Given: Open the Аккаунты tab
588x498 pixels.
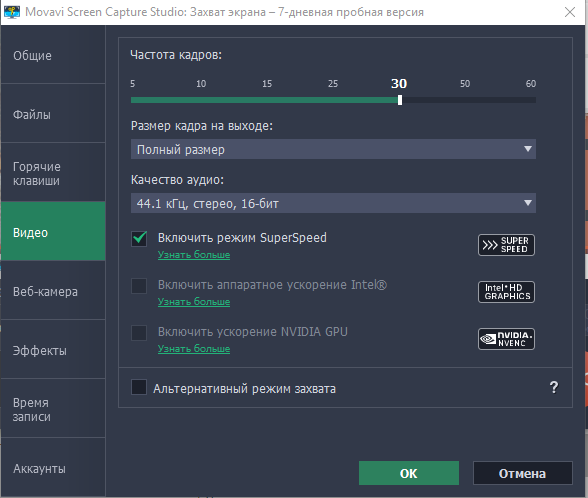Looking at the screenshot, I should tap(53, 468).
